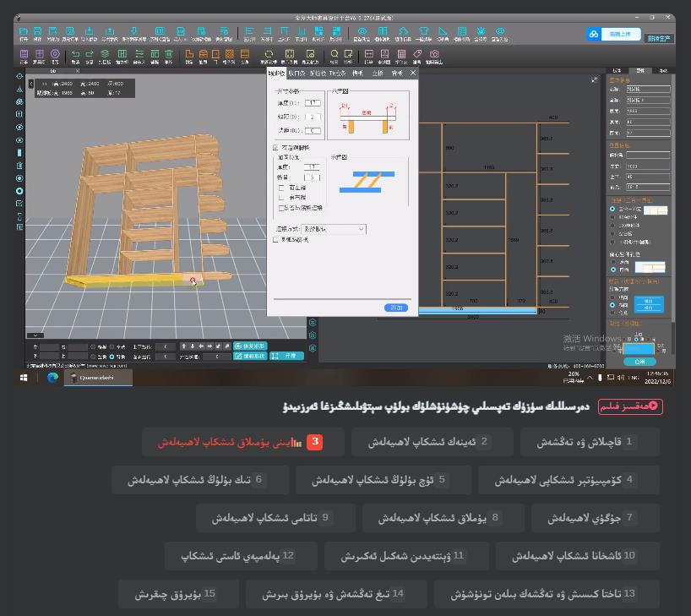Expand the small chevron below the 3D view
The image size is (691, 616).
point(35,335)
